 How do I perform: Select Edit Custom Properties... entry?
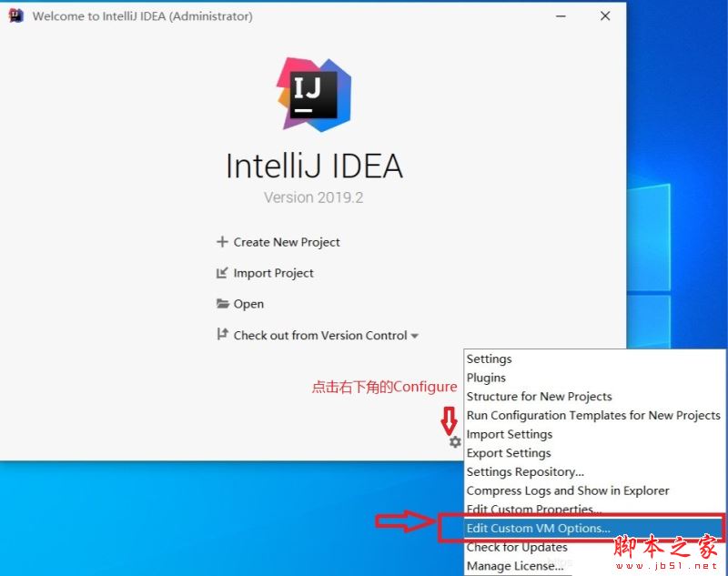594,508
